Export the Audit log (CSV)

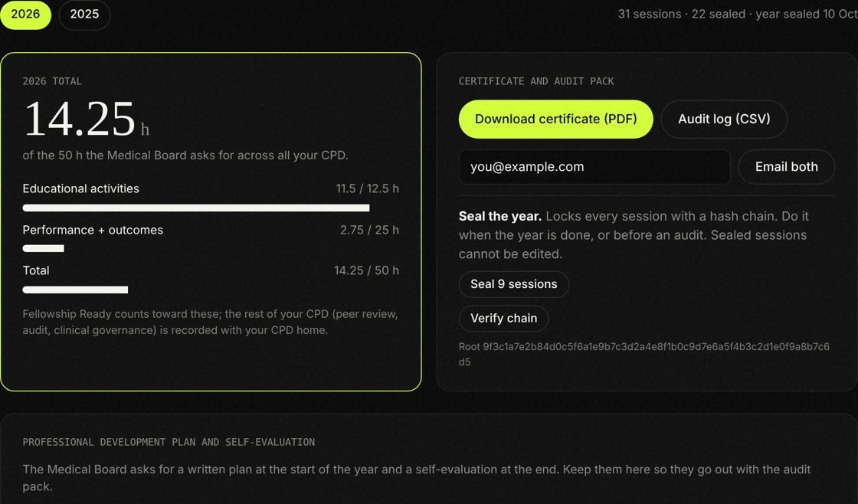point(724,119)
